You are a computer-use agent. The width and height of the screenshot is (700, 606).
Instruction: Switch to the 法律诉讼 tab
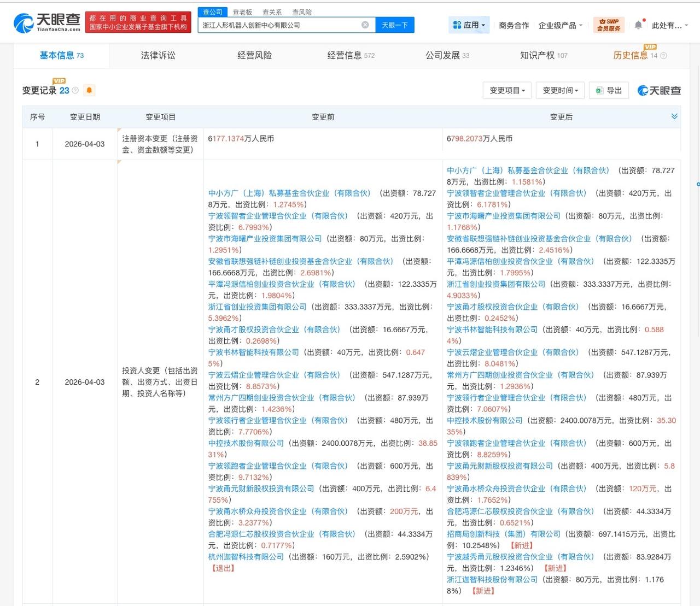click(x=158, y=55)
